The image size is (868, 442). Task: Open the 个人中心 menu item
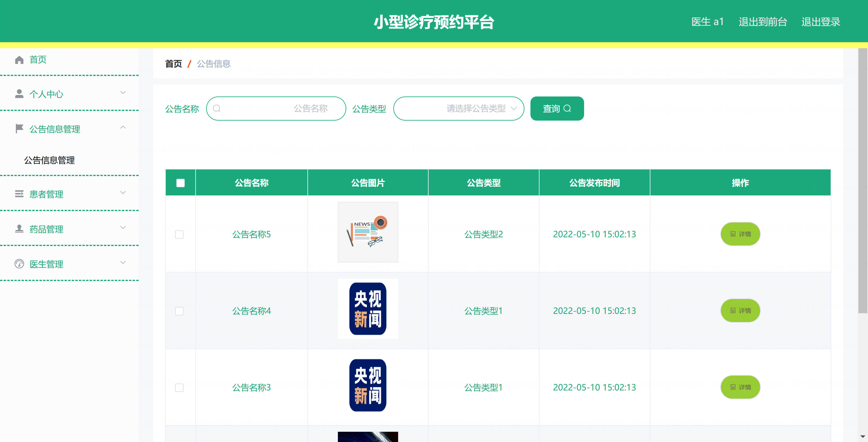69,94
